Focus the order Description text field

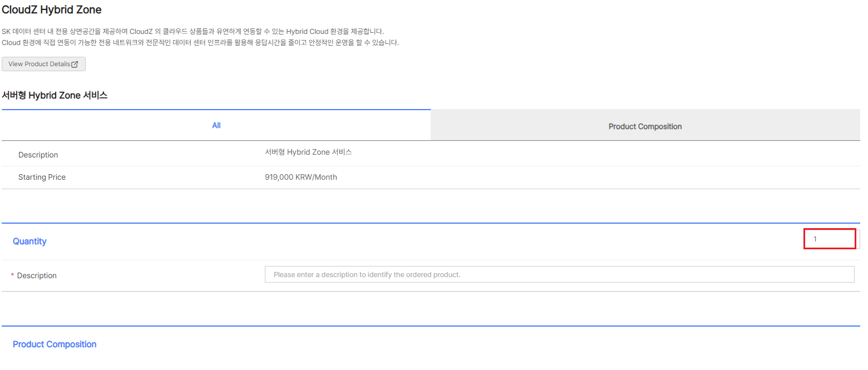(x=559, y=274)
